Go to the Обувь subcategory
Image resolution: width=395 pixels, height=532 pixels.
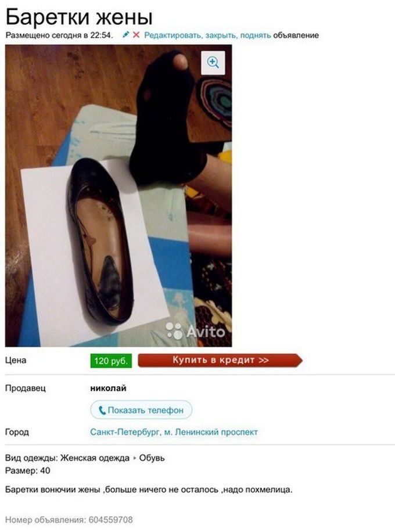point(152,458)
